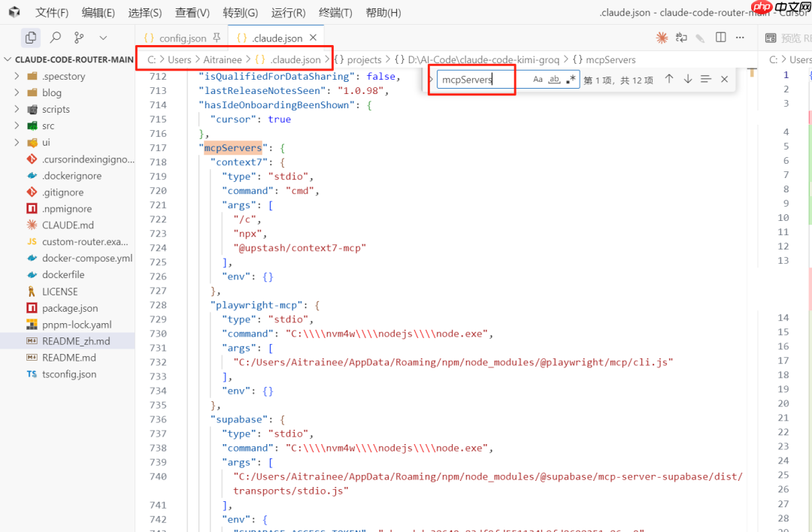Open the Search view in the Activity Bar
812x532 pixels.
point(55,35)
